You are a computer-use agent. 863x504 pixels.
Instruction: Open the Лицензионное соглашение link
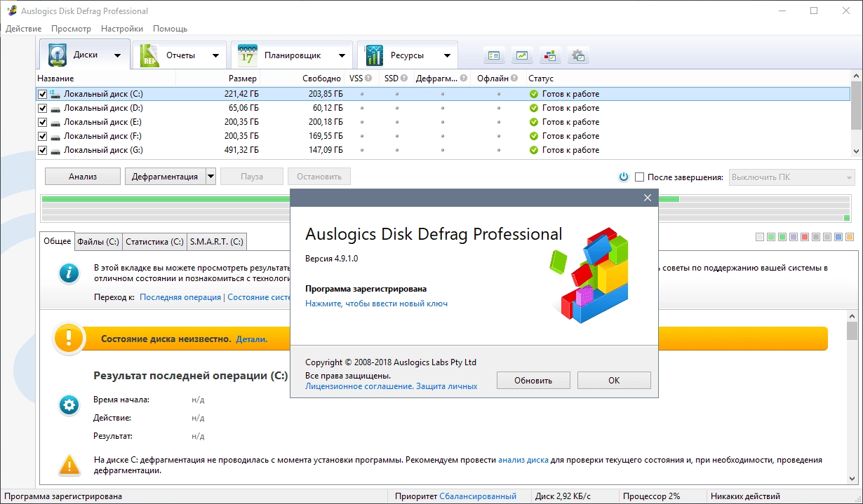tap(359, 386)
